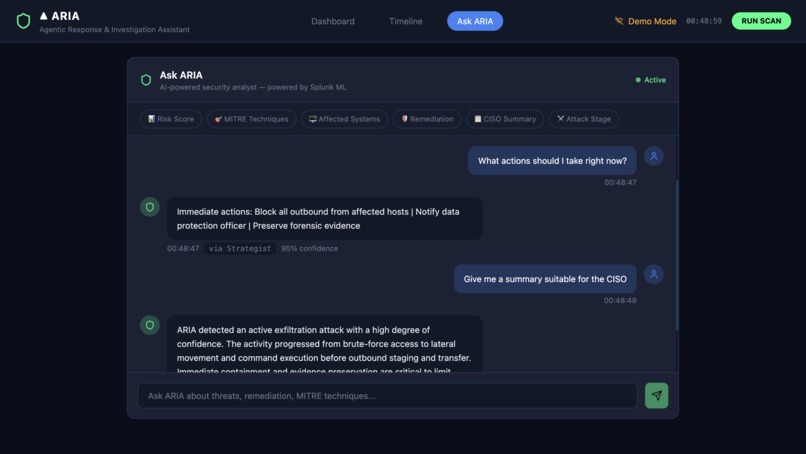The width and height of the screenshot is (806, 454).
Task: Click the green Active status dot
Action: (638, 80)
